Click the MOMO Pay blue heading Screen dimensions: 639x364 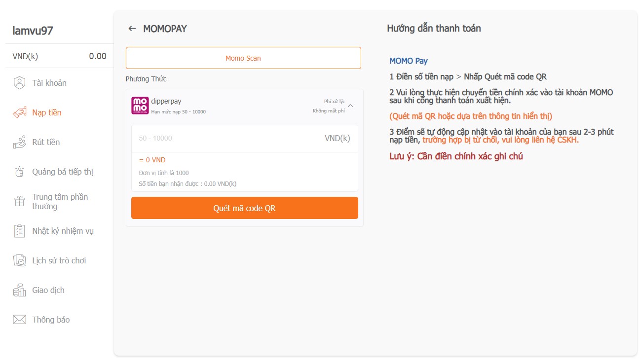(409, 61)
